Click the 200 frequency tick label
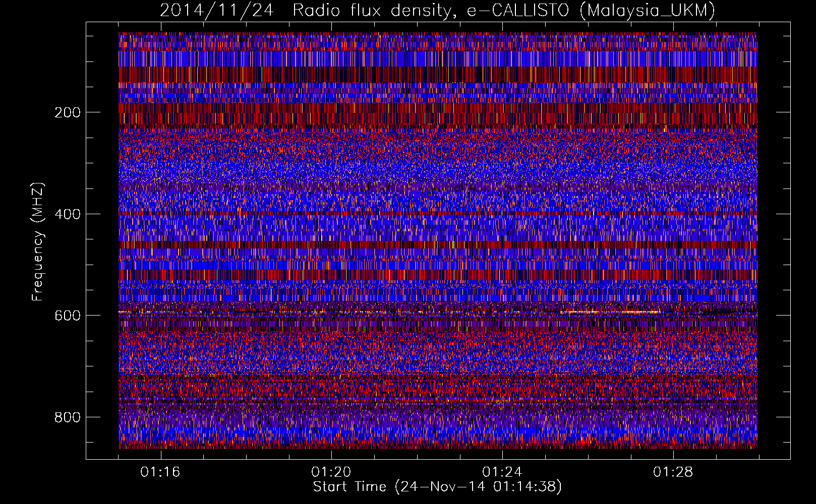 click(x=68, y=112)
